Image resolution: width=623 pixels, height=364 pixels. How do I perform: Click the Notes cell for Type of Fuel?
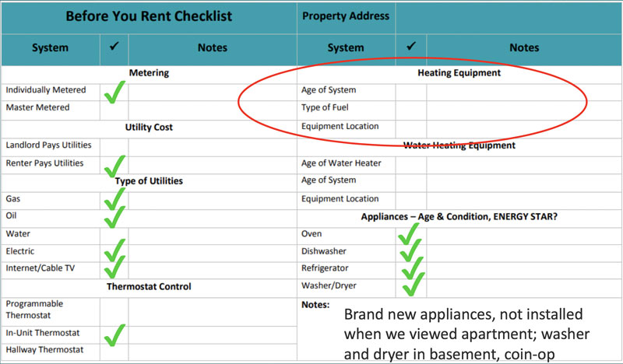524,110
